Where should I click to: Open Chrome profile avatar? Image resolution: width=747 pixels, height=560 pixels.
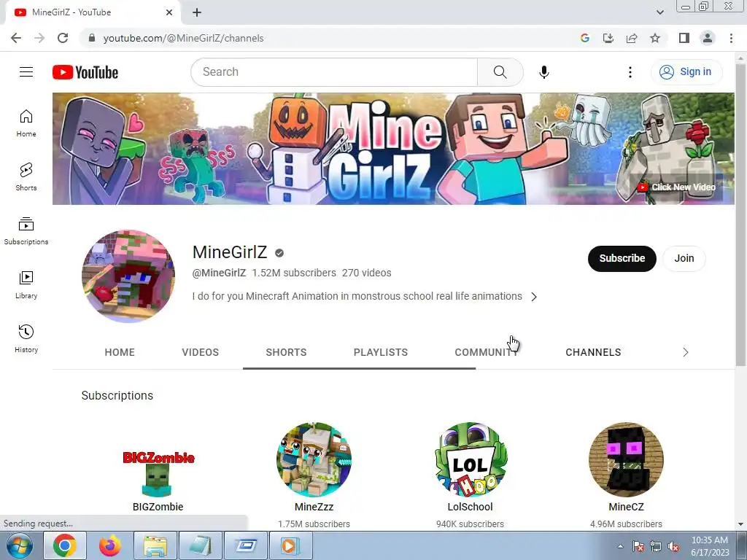708,38
